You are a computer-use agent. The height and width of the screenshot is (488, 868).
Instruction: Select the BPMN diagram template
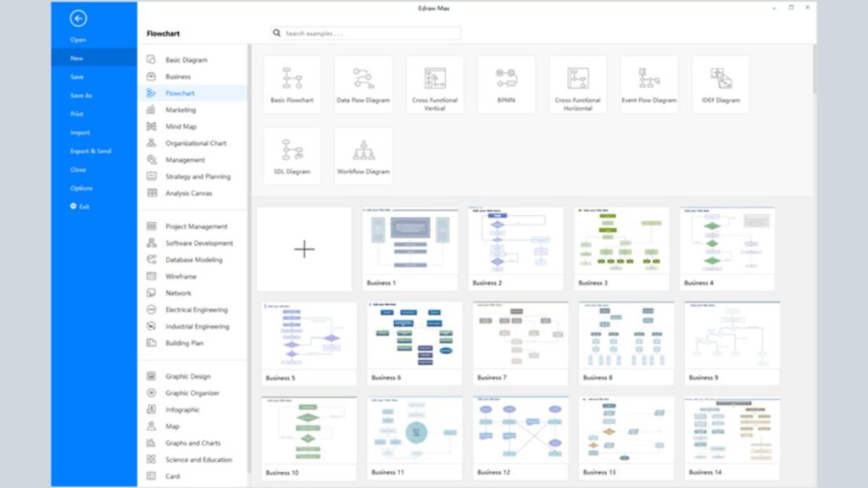(x=506, y=85)
